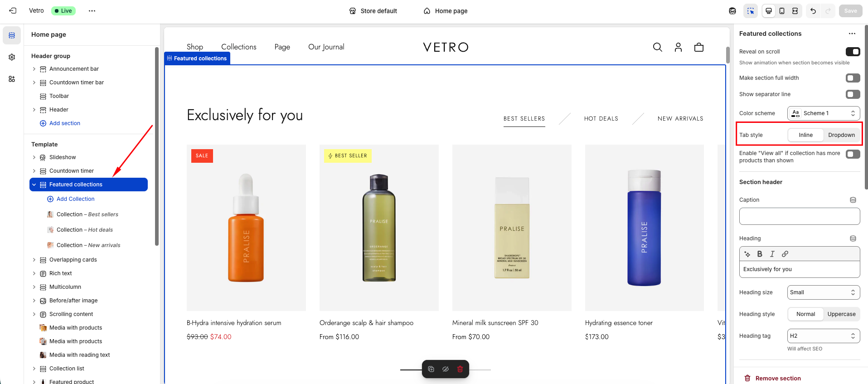The image size is (868, 384).
Task: Click the hide section eye icon
Action: point(446,369)
